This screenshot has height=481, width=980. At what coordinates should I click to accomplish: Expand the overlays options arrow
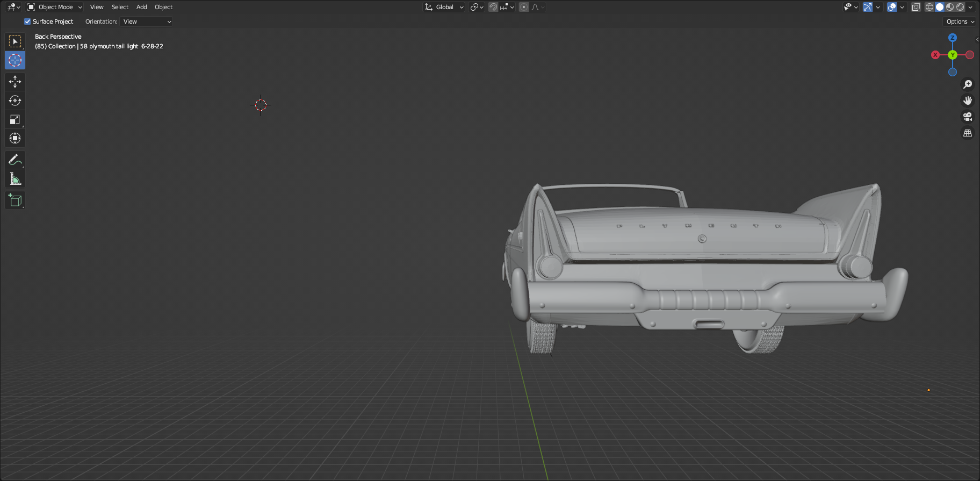902,7
